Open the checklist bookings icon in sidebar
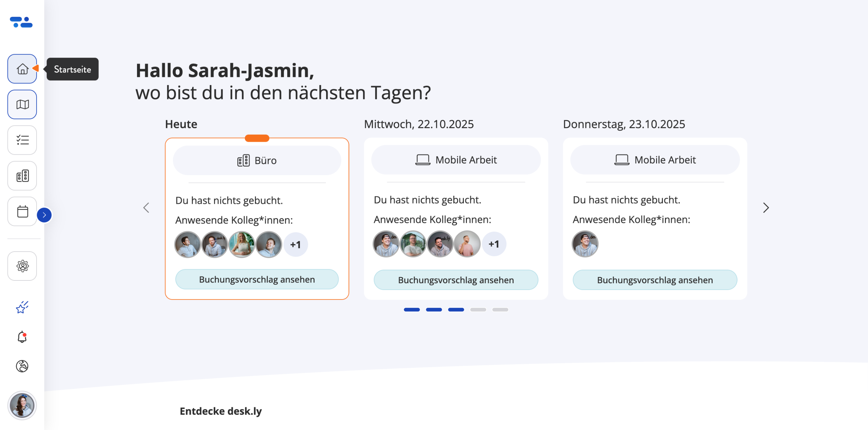868x430 pixels. click(x=22, y=140)
